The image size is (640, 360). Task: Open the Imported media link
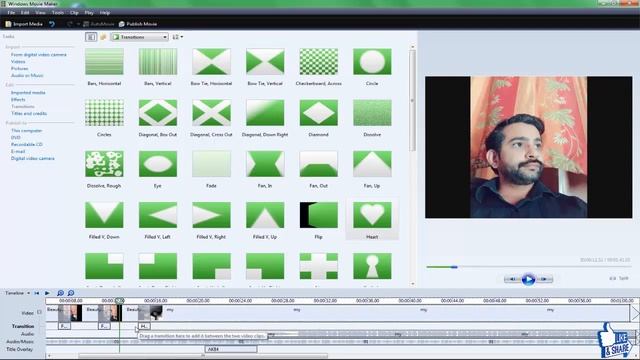coord(28,93)
